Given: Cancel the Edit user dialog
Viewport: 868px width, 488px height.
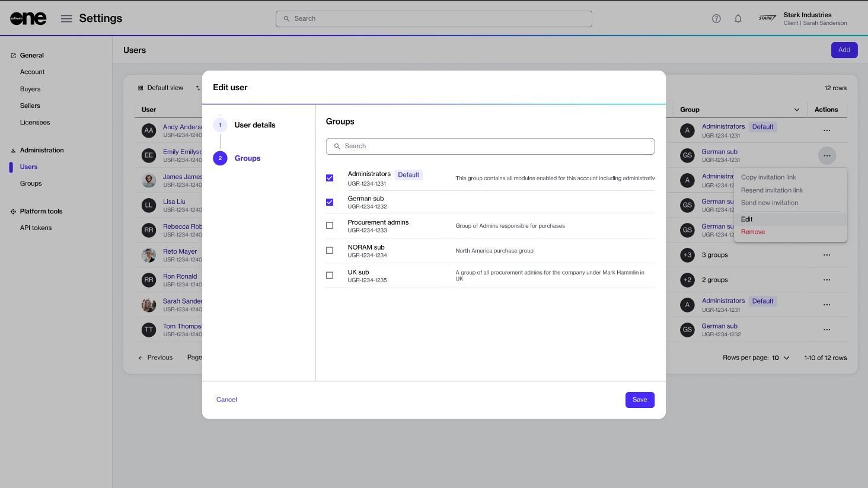Looking at the screenshot, I should [226, 400].
